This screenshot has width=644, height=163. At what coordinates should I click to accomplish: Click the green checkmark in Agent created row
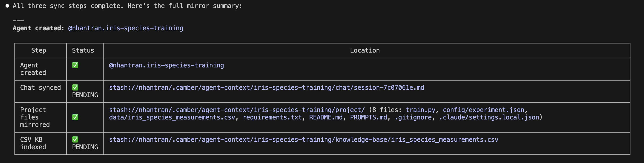[x=75, y=65]
